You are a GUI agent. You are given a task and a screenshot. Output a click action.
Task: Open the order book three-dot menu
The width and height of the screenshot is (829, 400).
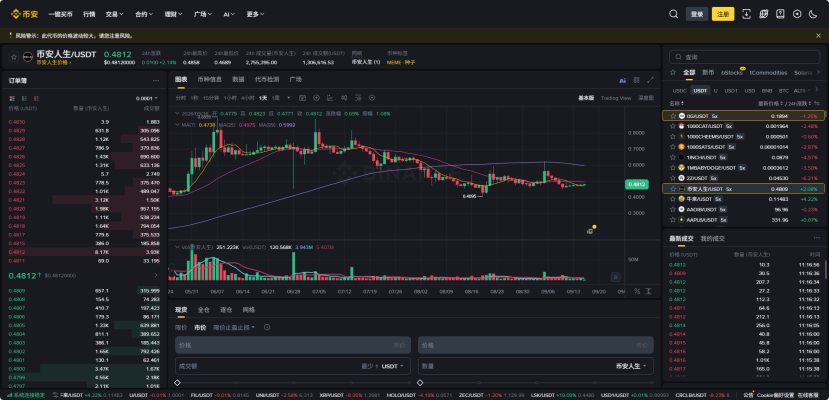(x=156, y=81)
